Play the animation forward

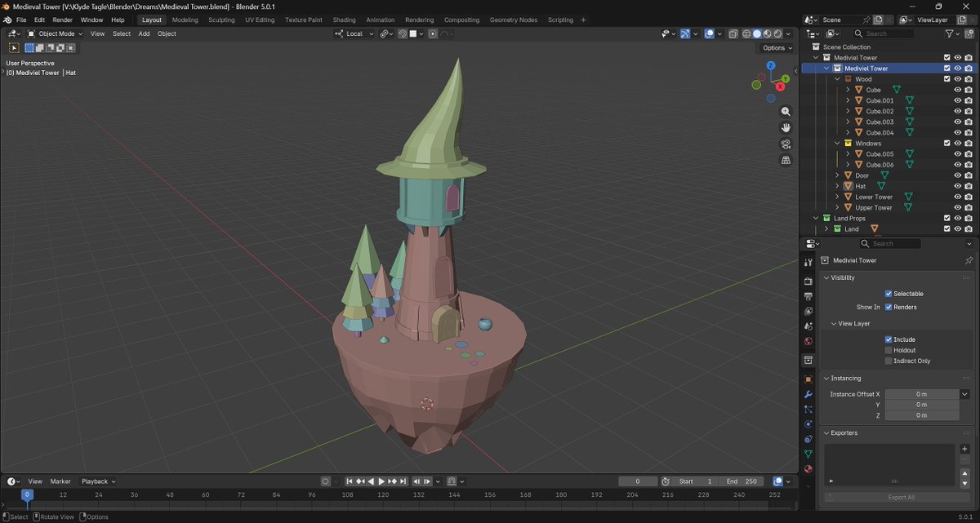pos(381,481)
